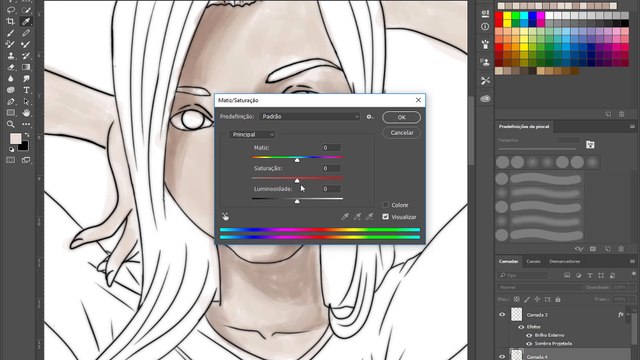Move the Matiz slider handle

[x=297, y=160]
